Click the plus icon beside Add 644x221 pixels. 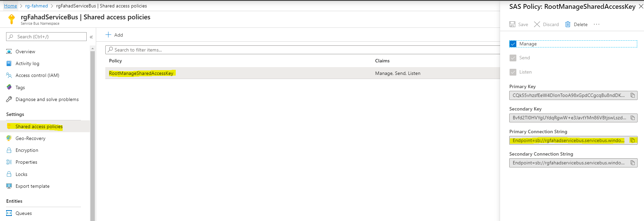click(108, 35)
